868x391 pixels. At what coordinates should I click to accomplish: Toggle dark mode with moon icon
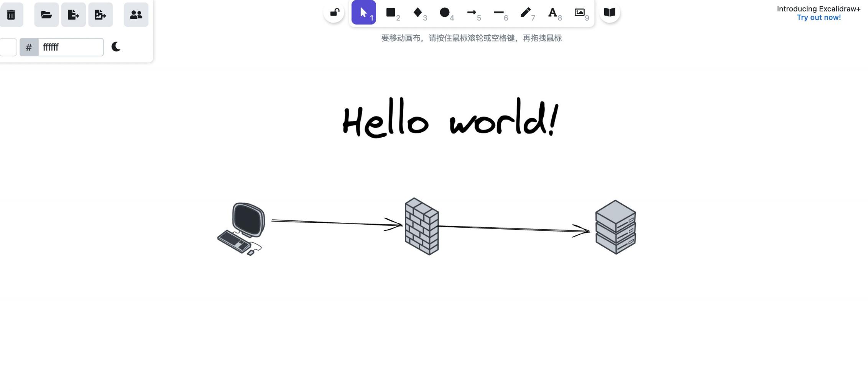point(116,47)
